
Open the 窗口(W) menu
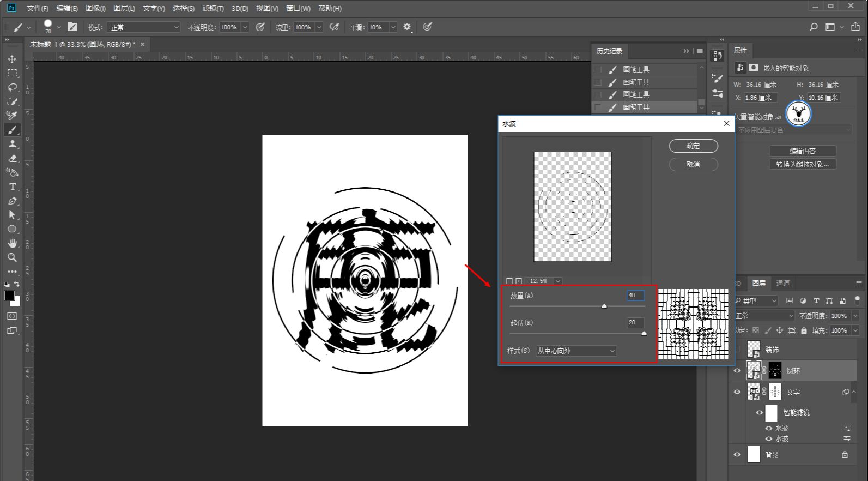pos(298,8)
